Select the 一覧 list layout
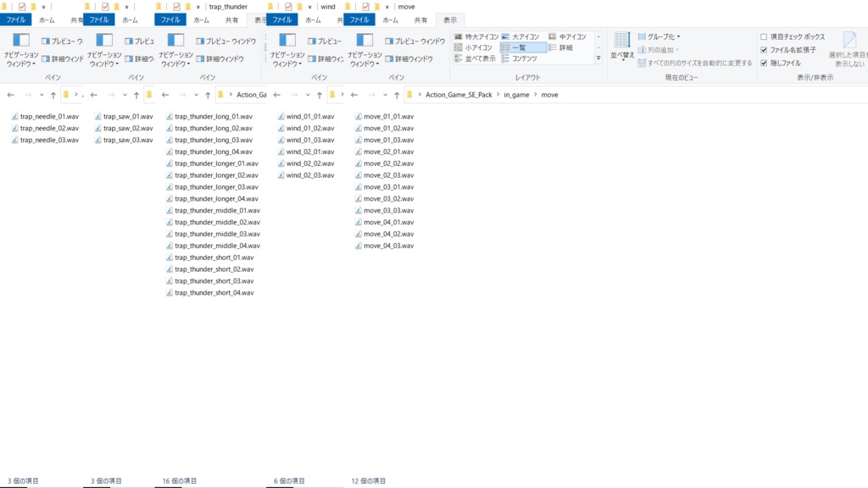 click(522, 47)
